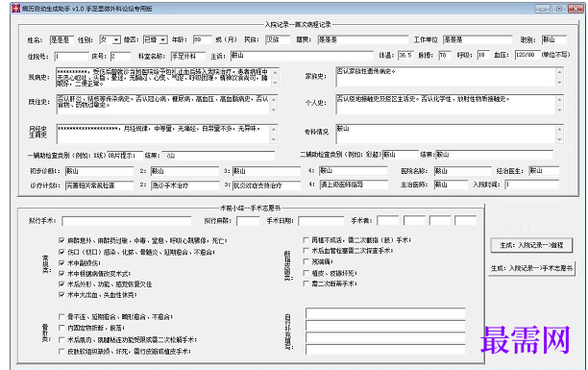Click the 呼吸 input field
The width and height of the screenshot is (588, 370).
pos(483,56)
